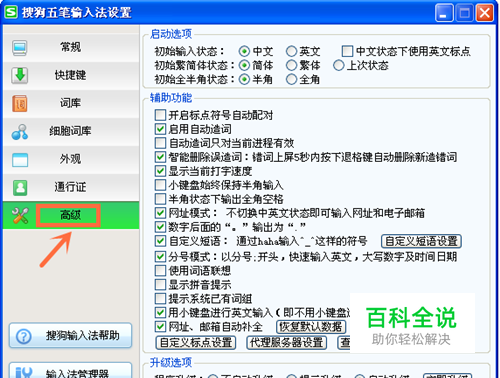Enable 开启标点符号自动配对
Screen dimensions: 500x378
pyautogui.click(x=160, y=115)
